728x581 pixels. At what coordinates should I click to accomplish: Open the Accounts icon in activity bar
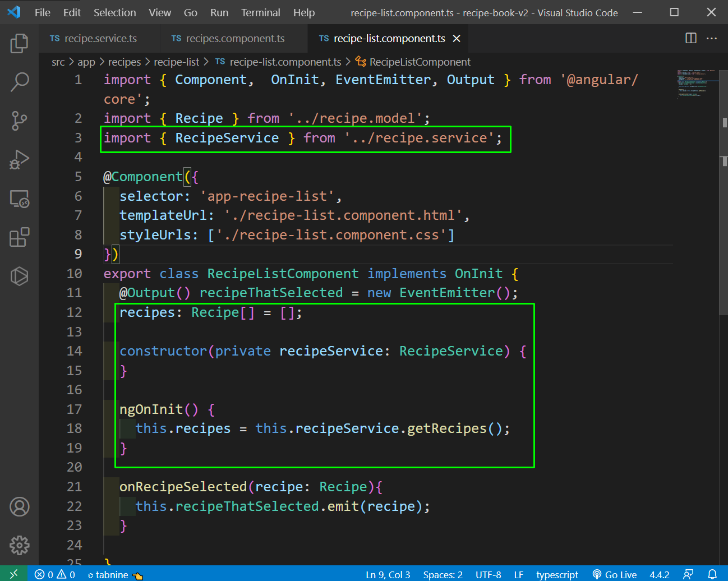pos(19,507)
